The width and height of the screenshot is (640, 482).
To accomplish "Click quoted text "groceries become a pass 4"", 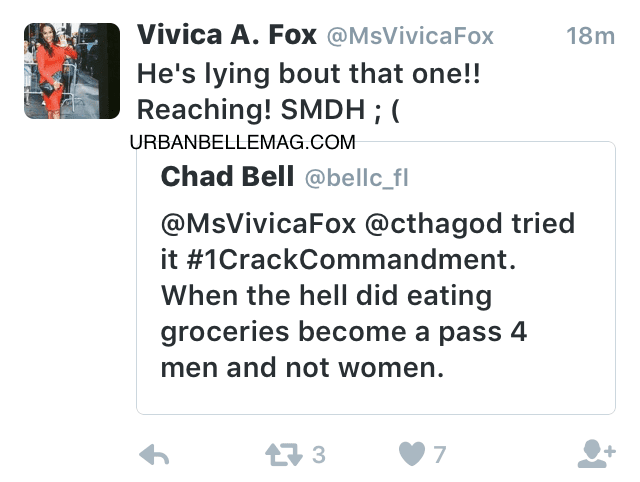I will click(x=344, y=332).
